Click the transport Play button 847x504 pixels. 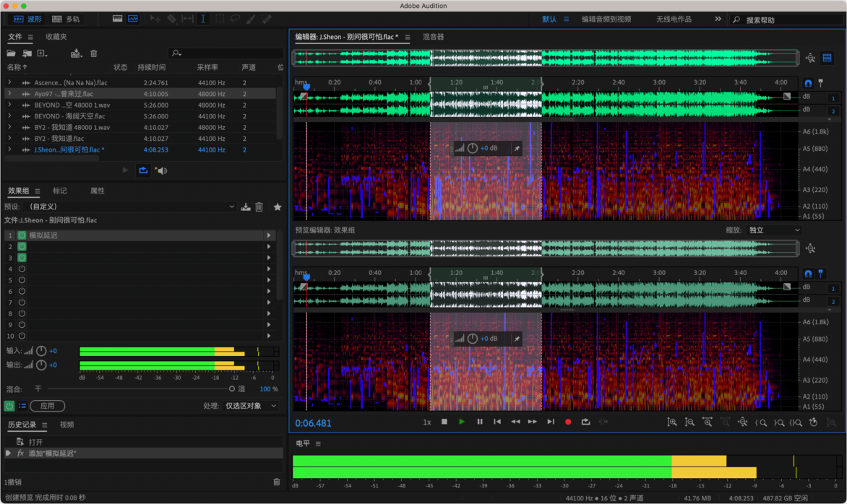pyautogui.click(x=462, y=422)
